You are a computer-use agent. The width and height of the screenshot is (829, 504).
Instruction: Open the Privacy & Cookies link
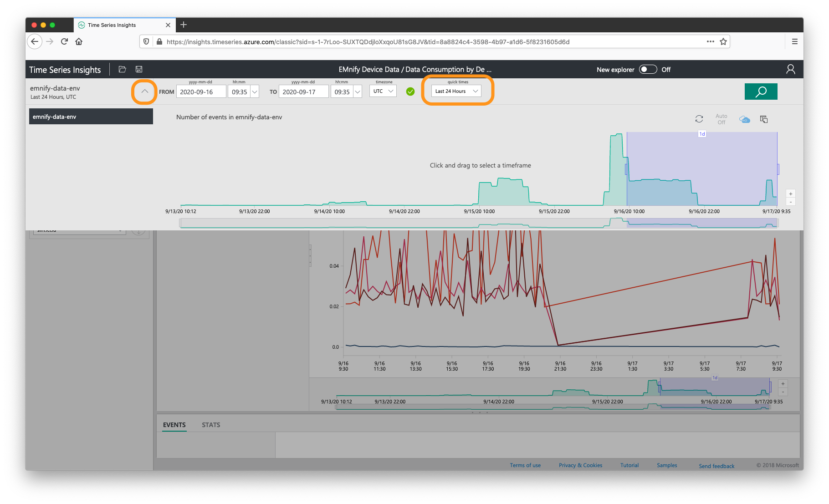580,465
